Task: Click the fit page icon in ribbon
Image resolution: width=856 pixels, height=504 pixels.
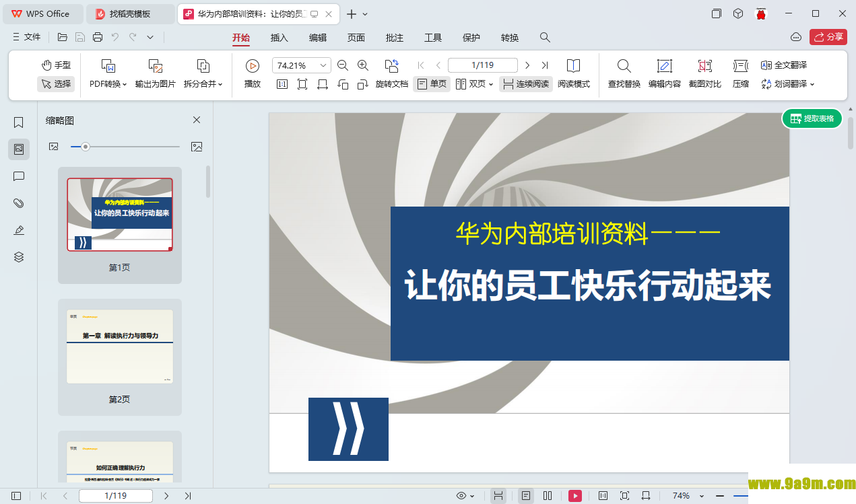Action: click(302, 84)
